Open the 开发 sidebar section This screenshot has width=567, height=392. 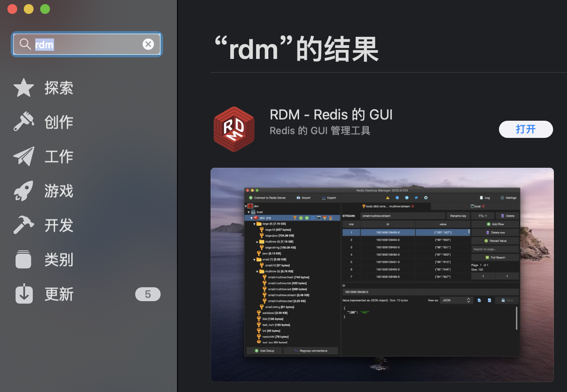pos(59,225)
